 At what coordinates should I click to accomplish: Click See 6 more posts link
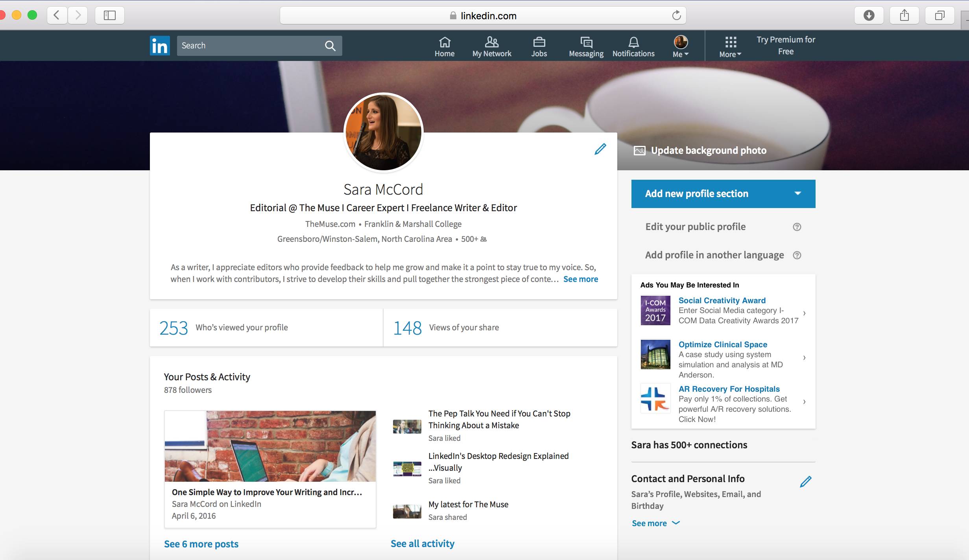pos(201,544)
